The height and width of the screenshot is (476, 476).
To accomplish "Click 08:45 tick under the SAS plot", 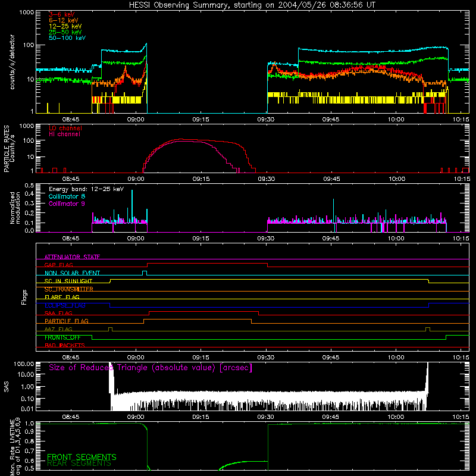I will tap(71, 417).
